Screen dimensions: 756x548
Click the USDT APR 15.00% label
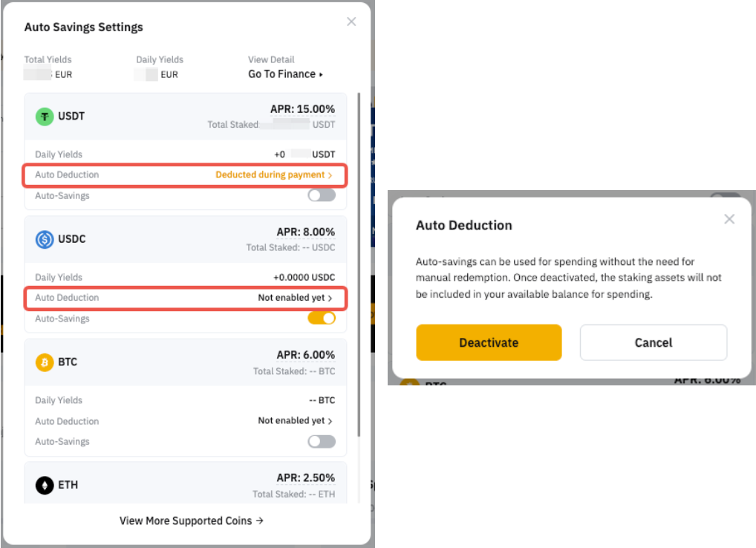point(302,109)
